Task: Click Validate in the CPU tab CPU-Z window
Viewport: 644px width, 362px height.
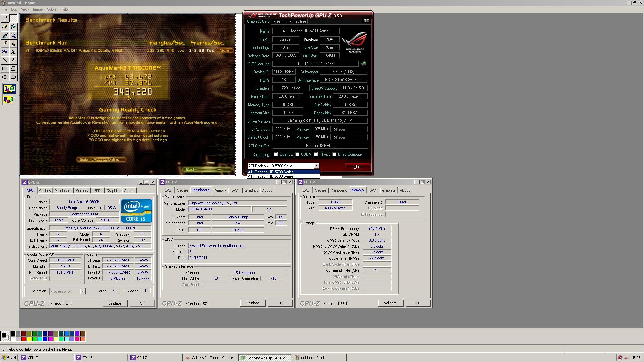Action: (x=115, y=303)
